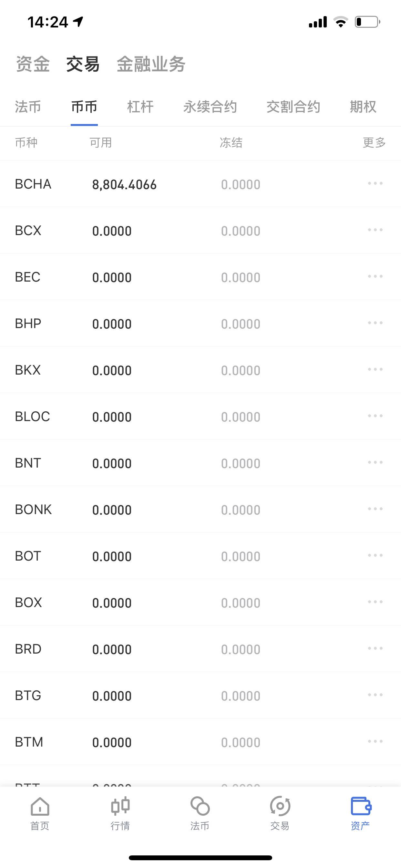Open the 首页 home icon
The height and width of the screenshot is (868, 401).
pos(40,807)
